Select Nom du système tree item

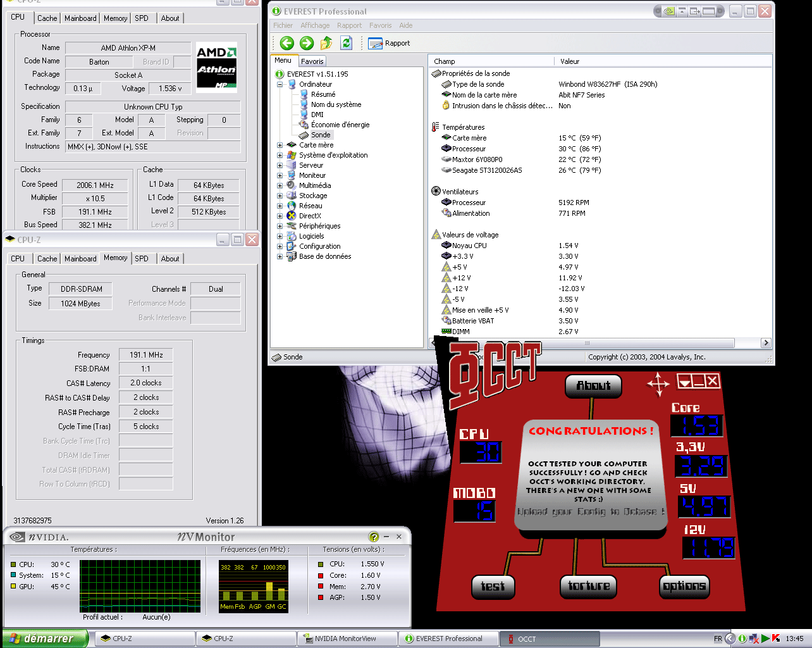pos(336,104)
